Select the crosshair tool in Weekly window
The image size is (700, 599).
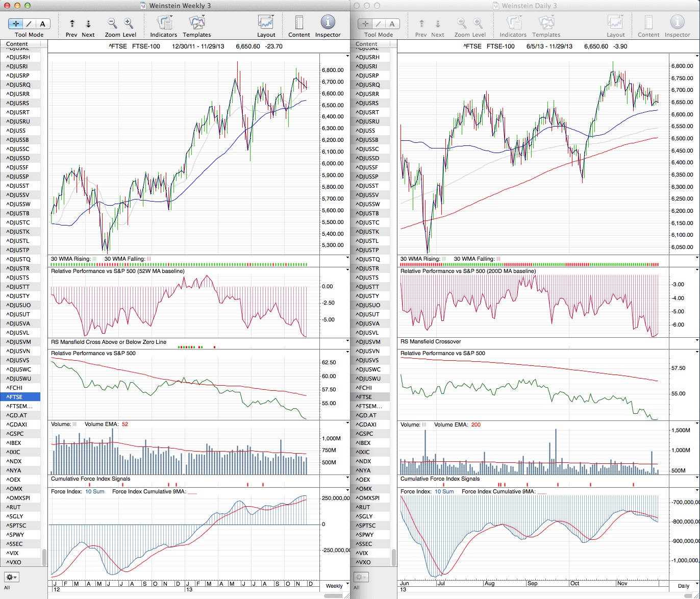point(16,23)
